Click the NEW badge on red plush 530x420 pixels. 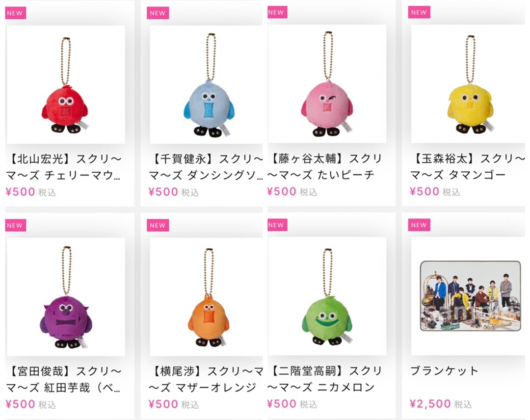(16, 13)
